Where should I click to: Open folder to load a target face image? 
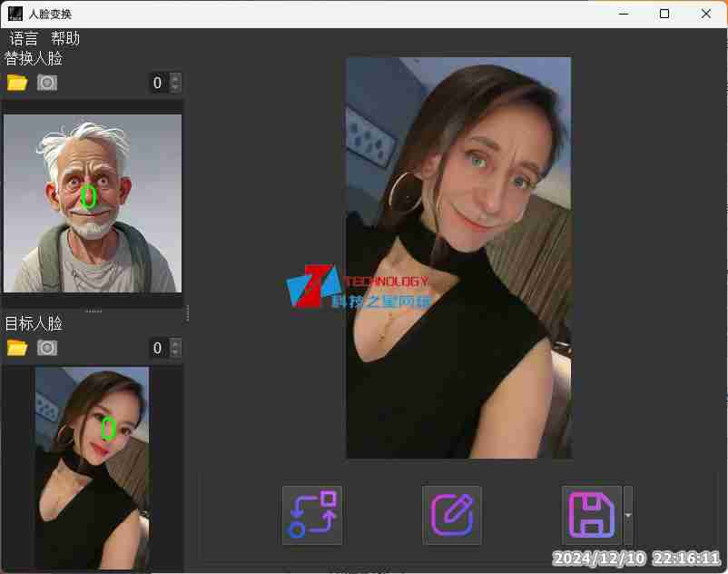pyautogui.click(x=17, y=347)
